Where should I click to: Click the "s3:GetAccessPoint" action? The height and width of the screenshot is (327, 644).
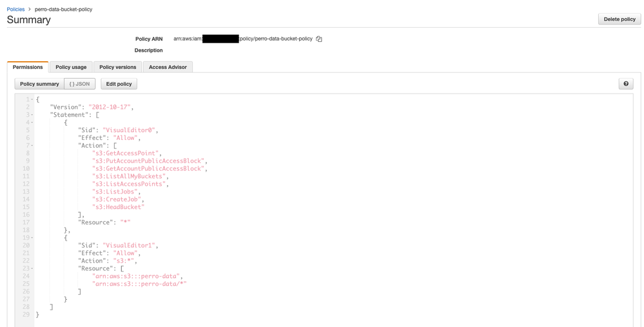click(x=125, y=154)
